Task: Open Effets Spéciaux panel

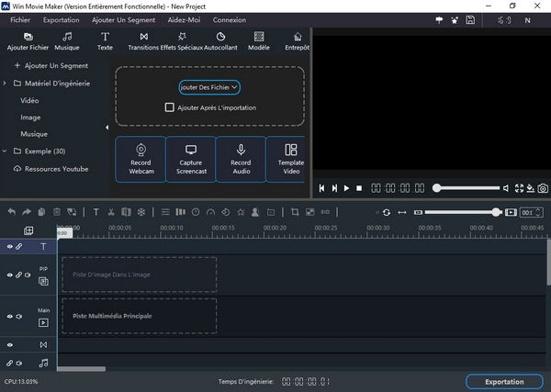Action: [x=182, y=41]
